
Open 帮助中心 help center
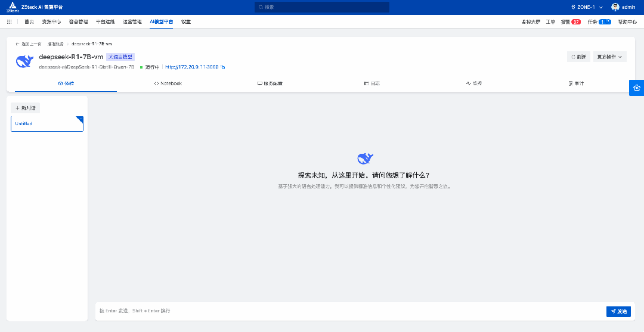[627, 21]
